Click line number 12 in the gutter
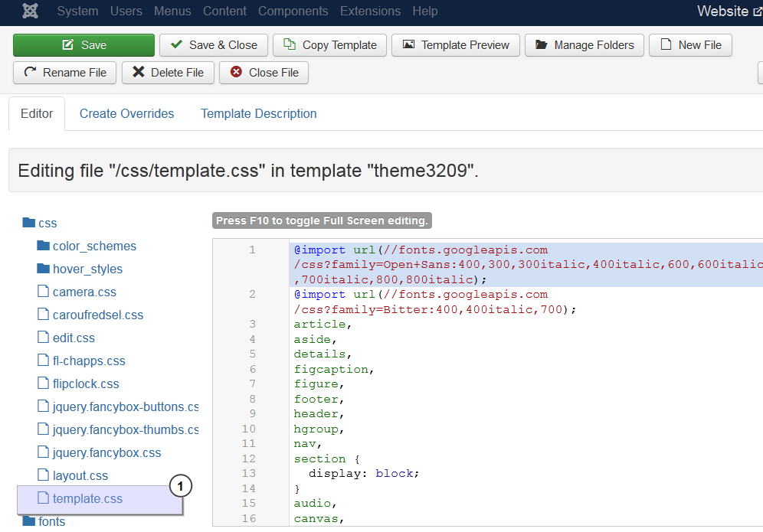Screen dimensions: 763x532 (249, 459)
